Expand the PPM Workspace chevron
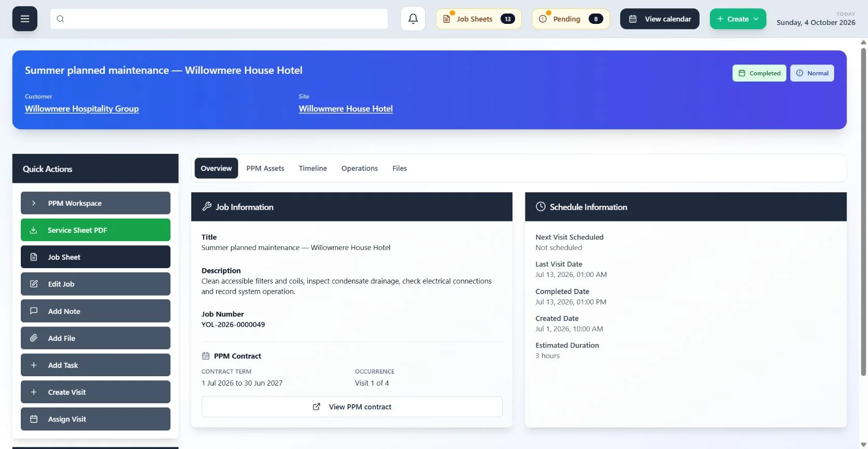 pos(34,203)
